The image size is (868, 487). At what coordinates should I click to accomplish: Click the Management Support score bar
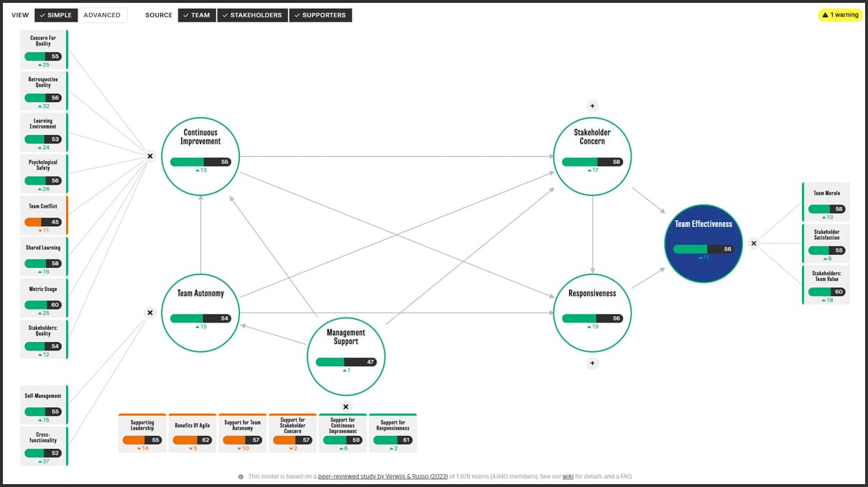[346, 362]
